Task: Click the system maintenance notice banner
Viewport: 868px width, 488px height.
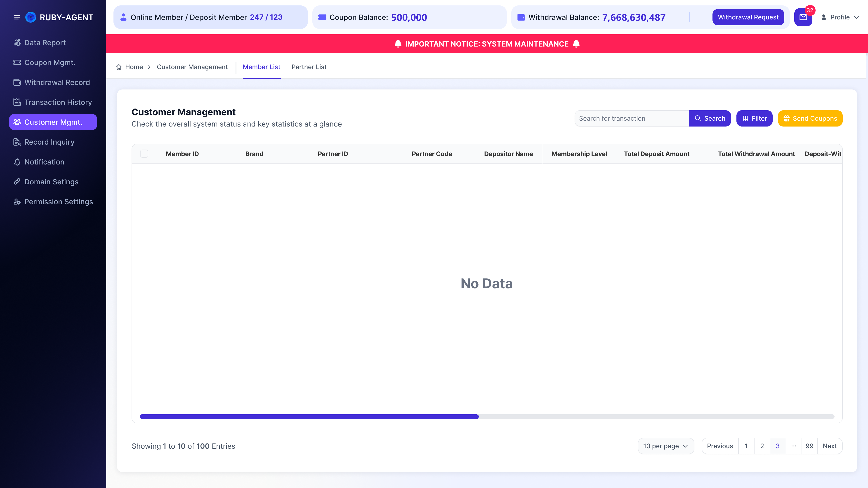Action: (x=487, y=44)
